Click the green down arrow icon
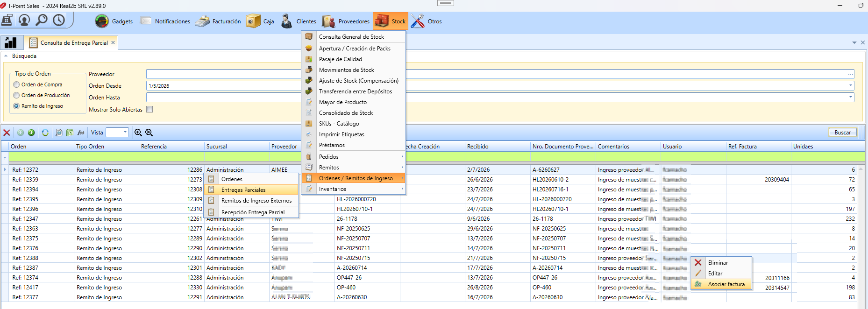 31,133
